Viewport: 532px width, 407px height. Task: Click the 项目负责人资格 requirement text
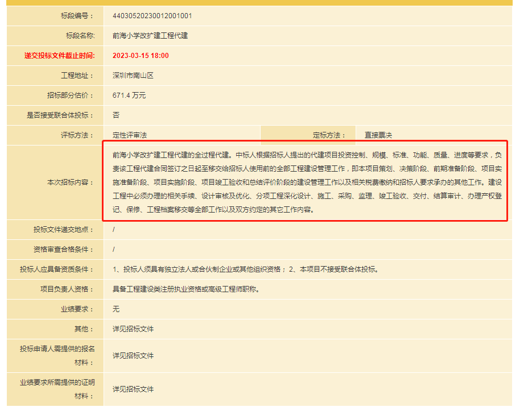click(x=185, y=289)
